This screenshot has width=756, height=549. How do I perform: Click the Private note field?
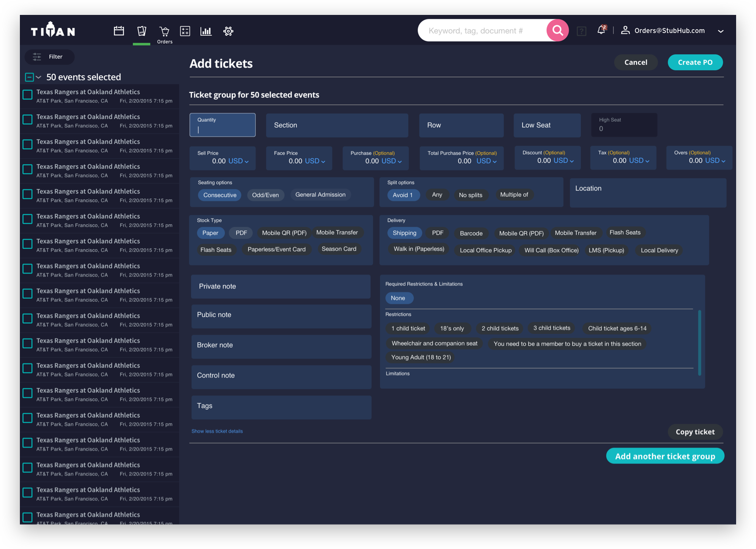(281, 286)
